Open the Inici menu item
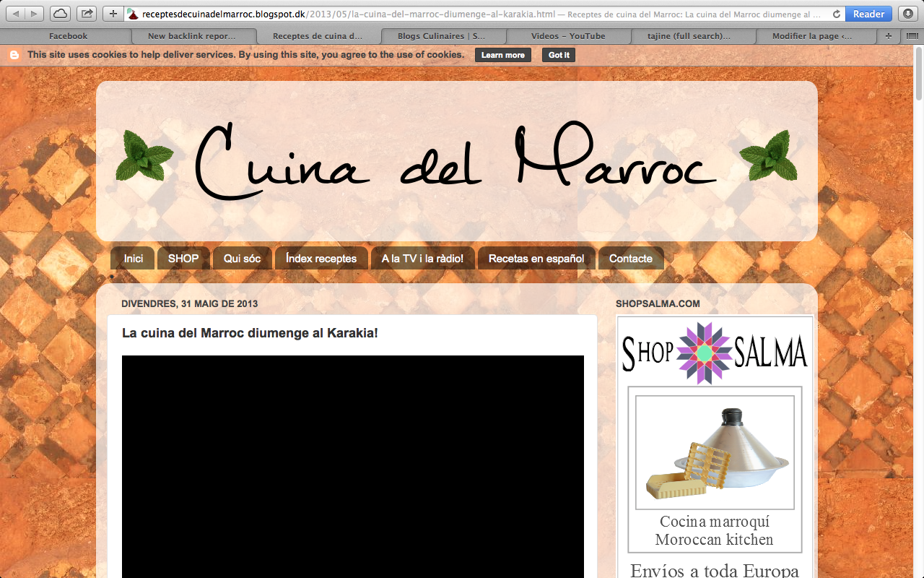 tap(134, 258)
